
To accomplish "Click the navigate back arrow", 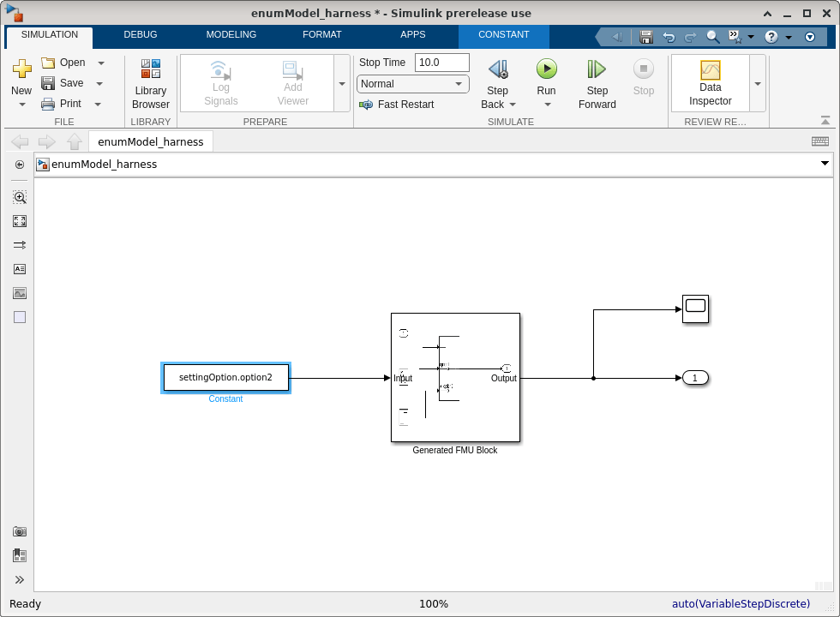I will (20, 142).
